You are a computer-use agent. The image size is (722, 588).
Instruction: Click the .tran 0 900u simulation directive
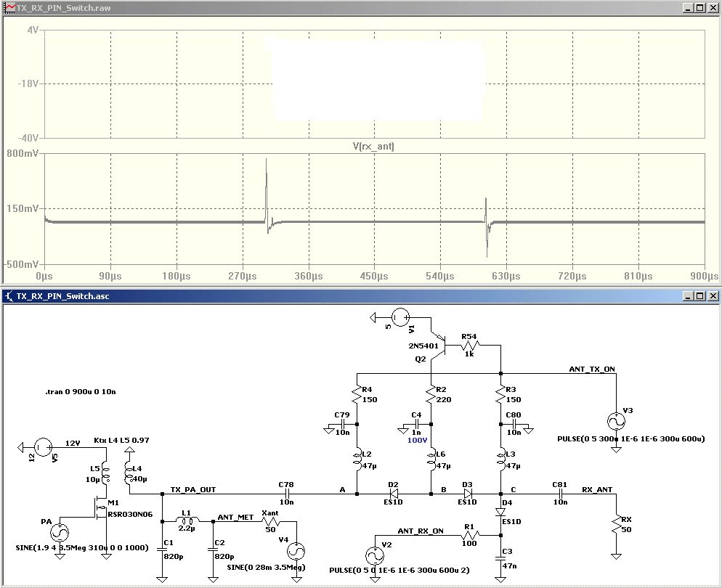(x=80, y=392)
